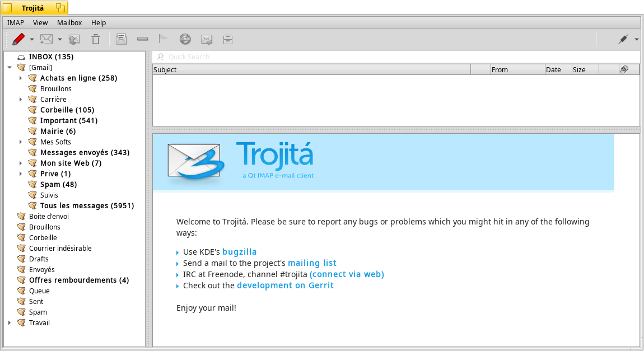
Task: Open dropdown arrow beside reply envelope icon
Action: 59,40
